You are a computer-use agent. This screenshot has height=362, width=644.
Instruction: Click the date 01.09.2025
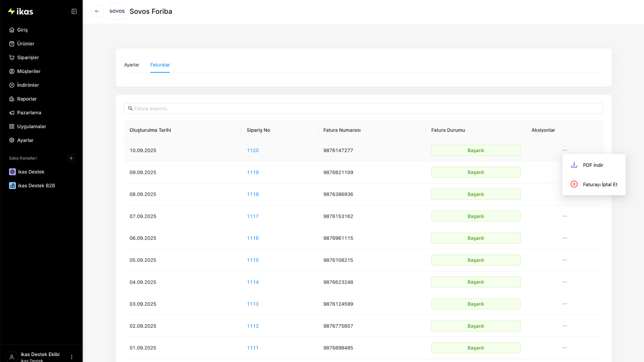[143, 348]
